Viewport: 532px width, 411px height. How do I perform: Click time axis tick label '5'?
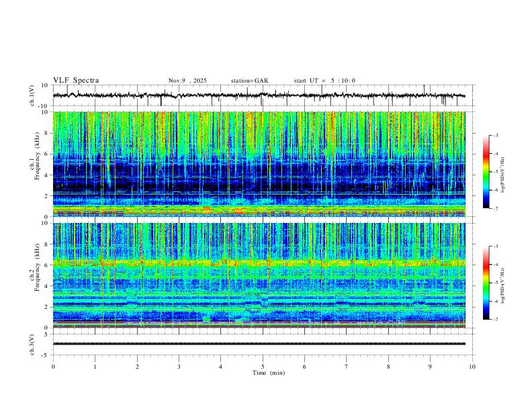point(263,367)
